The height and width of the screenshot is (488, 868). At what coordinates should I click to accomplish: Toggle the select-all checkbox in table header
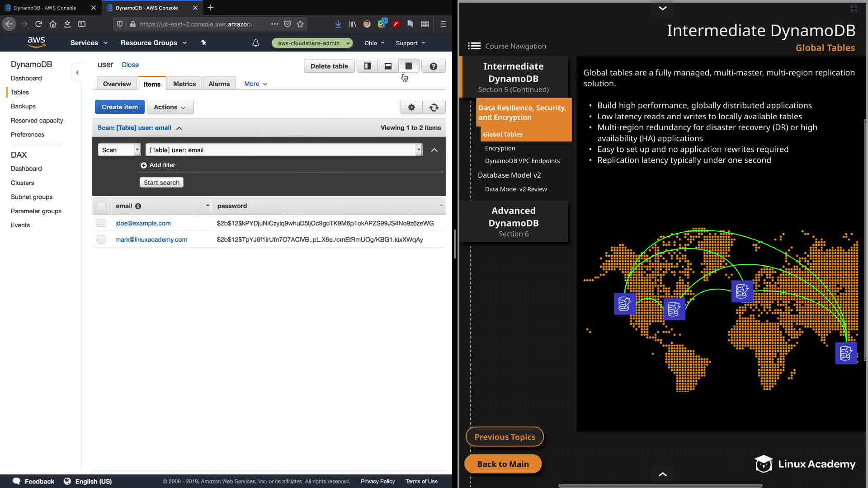[101, 206]
